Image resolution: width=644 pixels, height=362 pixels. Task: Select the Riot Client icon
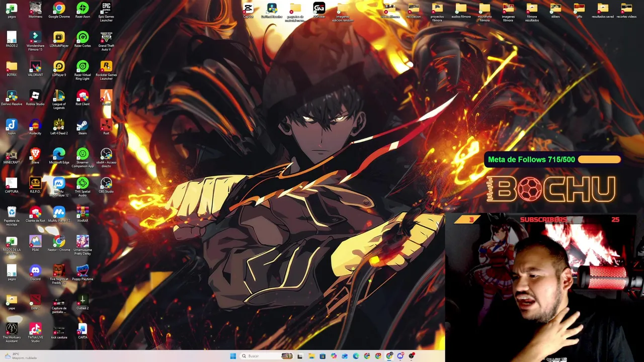tap(83, 98)
